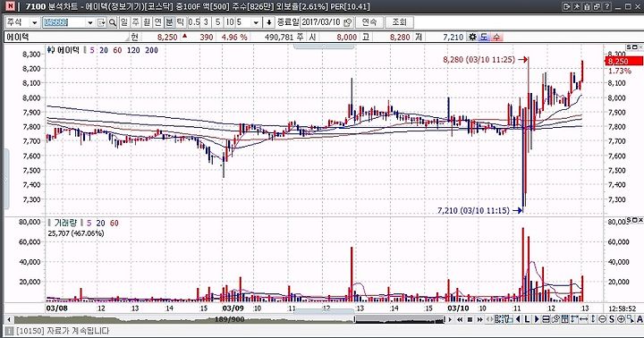The width and height of the screenshot is (644, 338).
Task: Click the 490,781 volume value
Action: [279, 37]
